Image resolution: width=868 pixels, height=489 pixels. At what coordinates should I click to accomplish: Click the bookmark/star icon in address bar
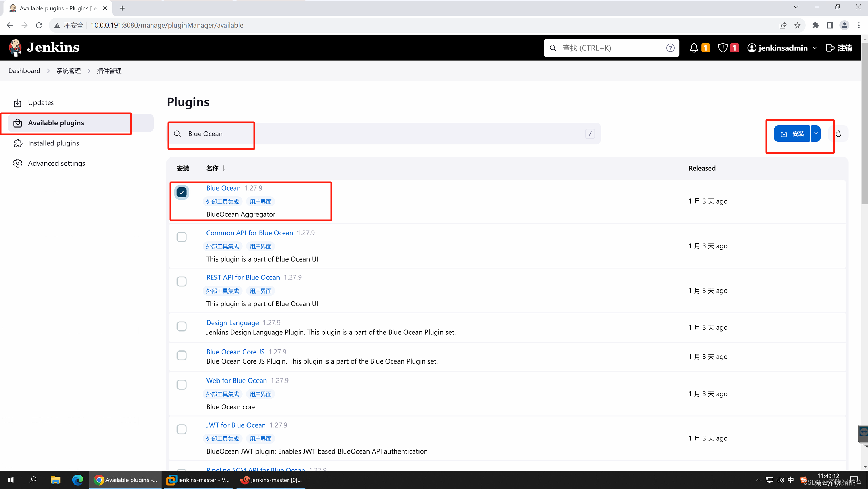(x=798, y=25)
